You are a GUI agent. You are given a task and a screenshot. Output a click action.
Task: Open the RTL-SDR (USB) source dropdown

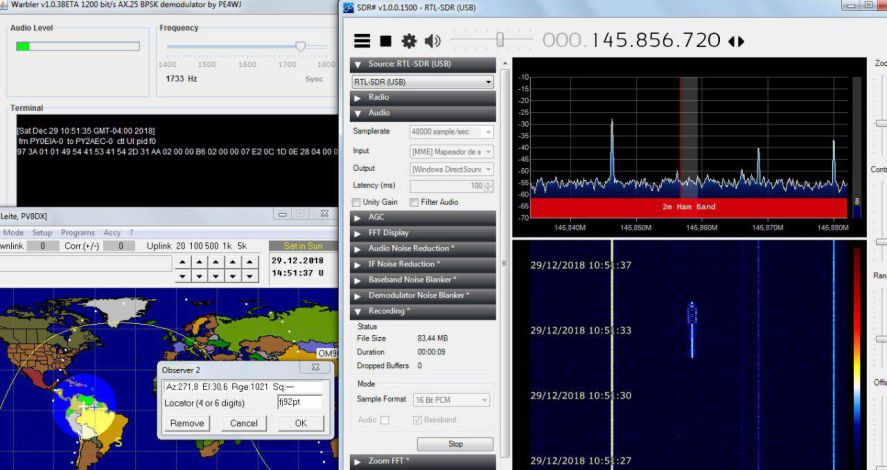422,81
